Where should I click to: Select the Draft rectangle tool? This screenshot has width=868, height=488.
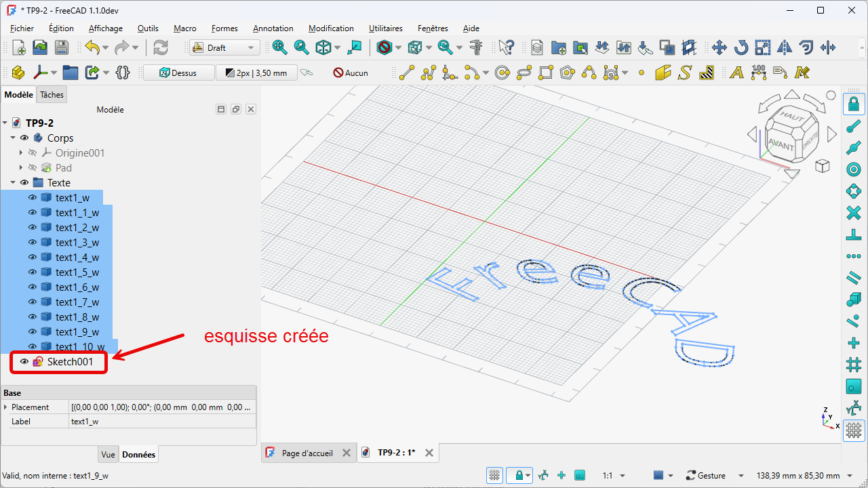pyautogui.click(x=547, y=73)
